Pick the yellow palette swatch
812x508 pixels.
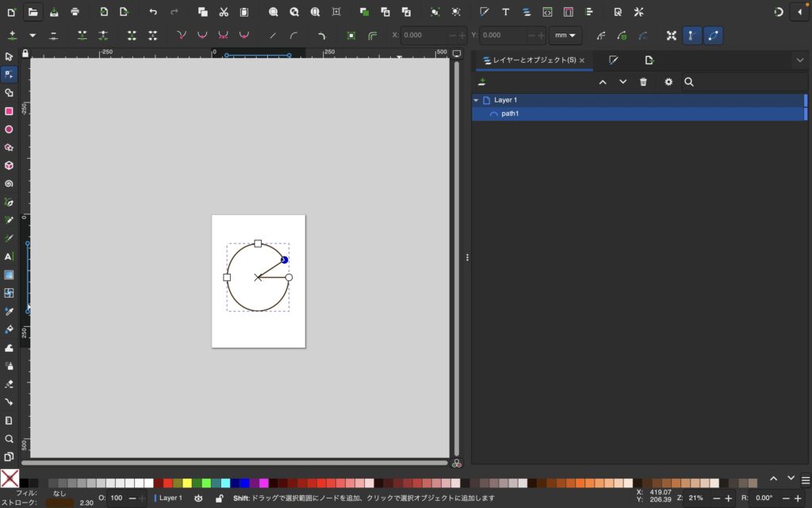(x=187, y=483)
